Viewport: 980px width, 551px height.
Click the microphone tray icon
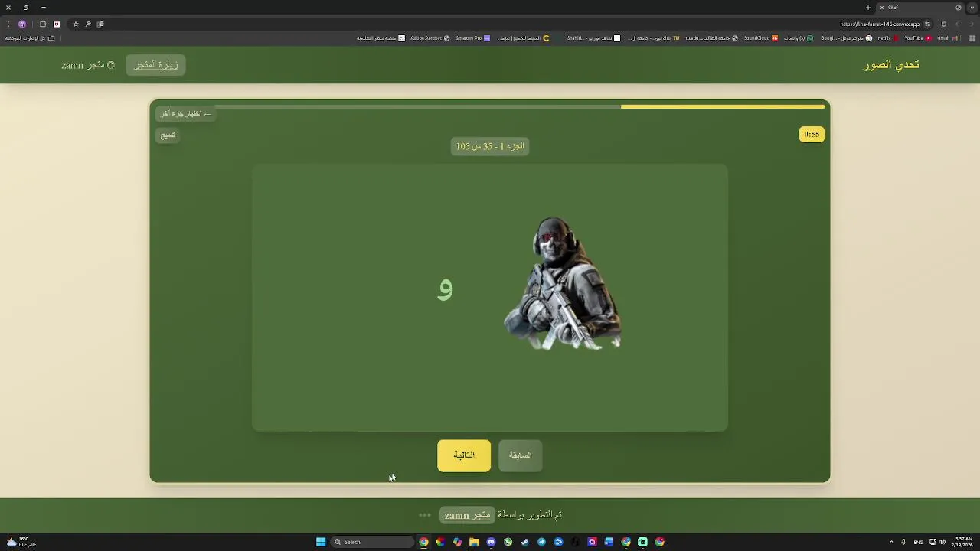pyautogui.click(x=903, y=542)
